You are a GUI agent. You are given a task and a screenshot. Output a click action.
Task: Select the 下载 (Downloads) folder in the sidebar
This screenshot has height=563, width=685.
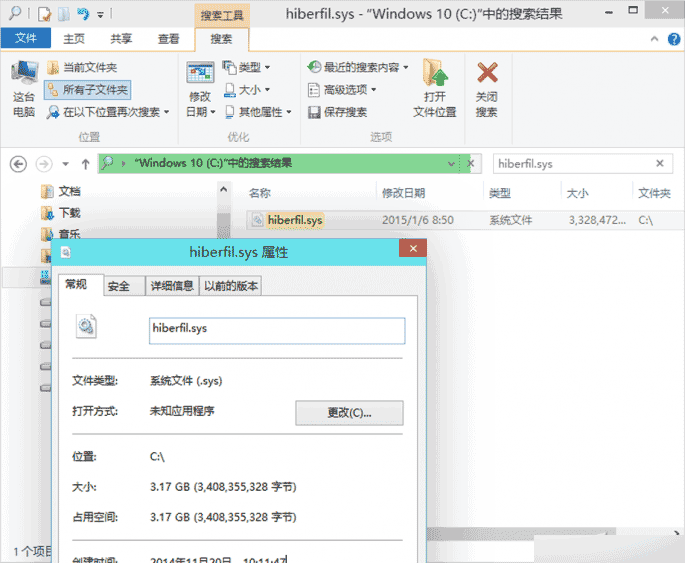(68, 213)
